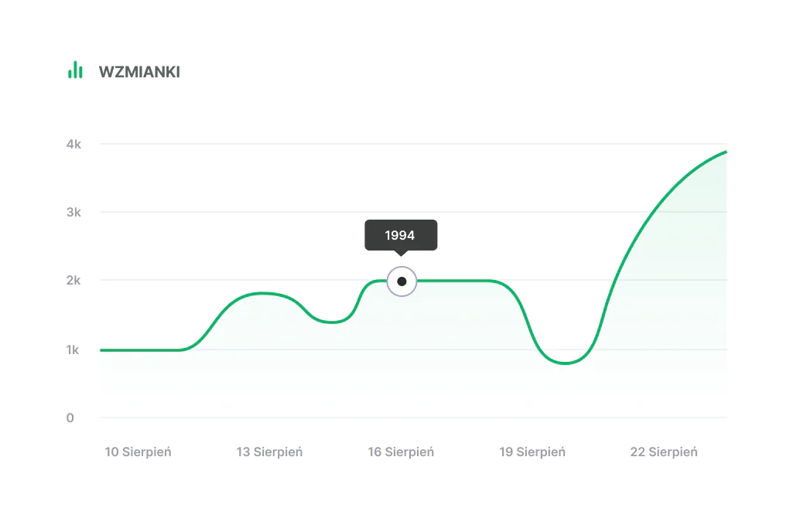Click the 19 Sierpień date label

coord(532,452)
